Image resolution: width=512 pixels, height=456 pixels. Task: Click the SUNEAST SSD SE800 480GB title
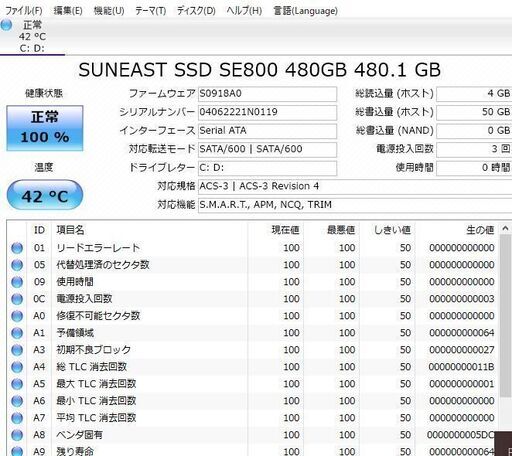point(259,70)
